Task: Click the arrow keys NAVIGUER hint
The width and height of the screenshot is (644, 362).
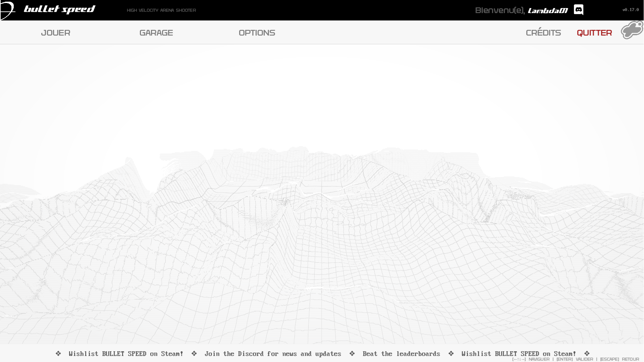Action: (x=531, y=359)
